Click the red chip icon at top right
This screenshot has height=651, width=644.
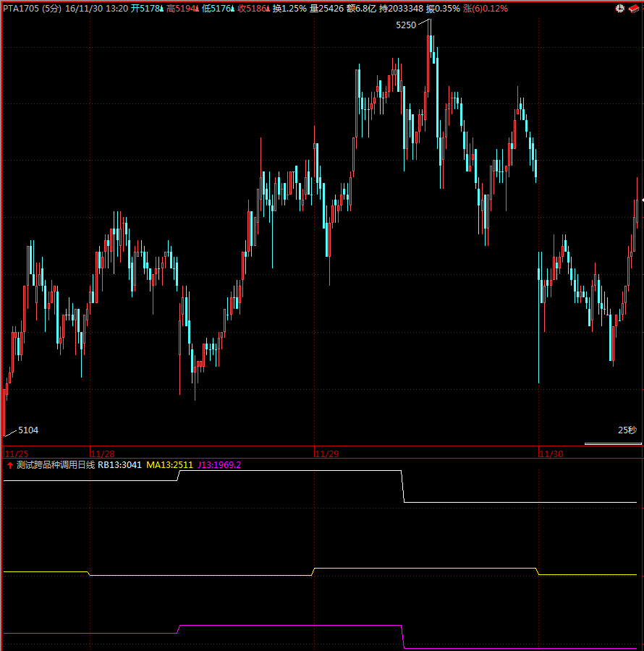635,9
